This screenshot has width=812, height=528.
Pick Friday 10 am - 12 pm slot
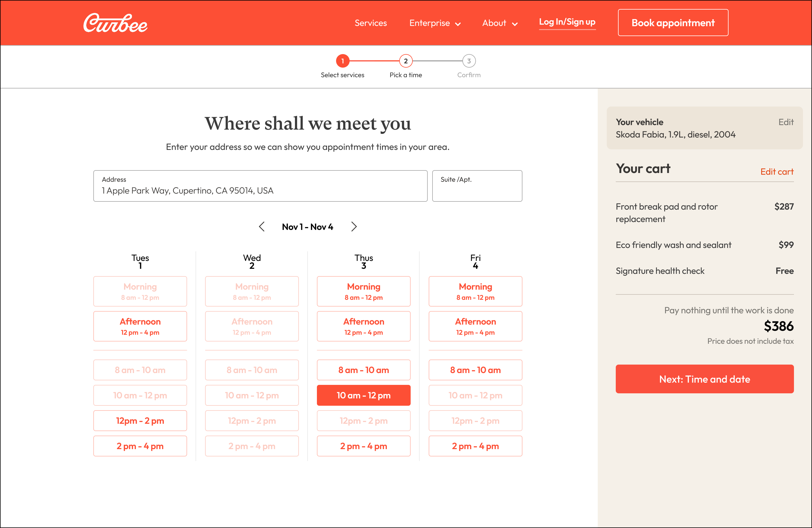[475, 395]
